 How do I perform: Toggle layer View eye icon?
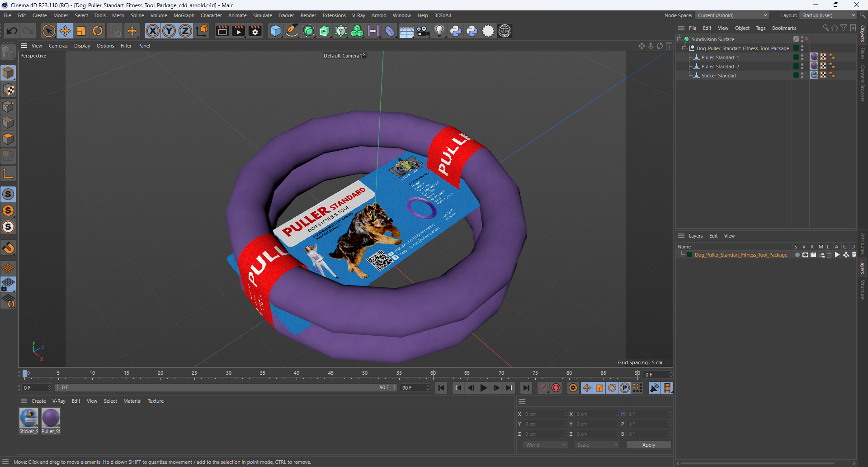(805, 255)
